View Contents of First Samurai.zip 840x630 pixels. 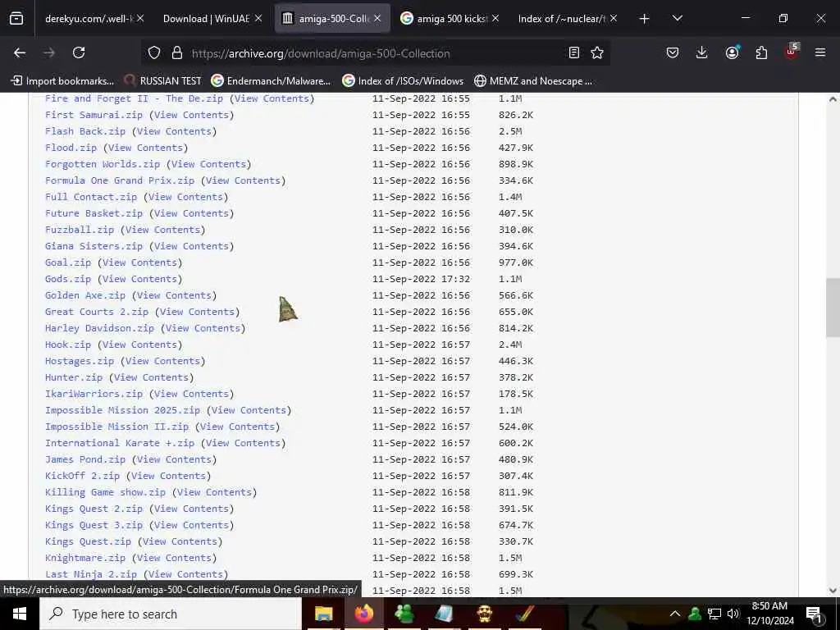pyautogui.click(x=191, y=115)
